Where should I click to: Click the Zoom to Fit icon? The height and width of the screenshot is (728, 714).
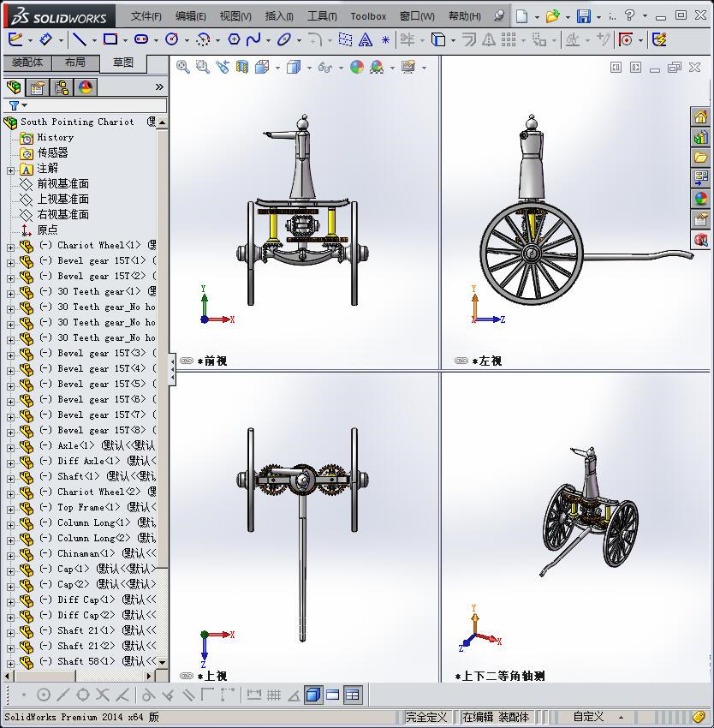[x=182, y=68]
